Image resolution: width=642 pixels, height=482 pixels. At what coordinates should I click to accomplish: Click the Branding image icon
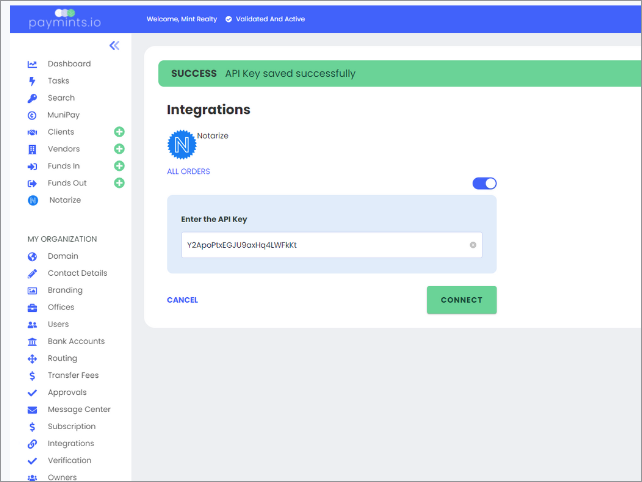[x=32, y=291]
